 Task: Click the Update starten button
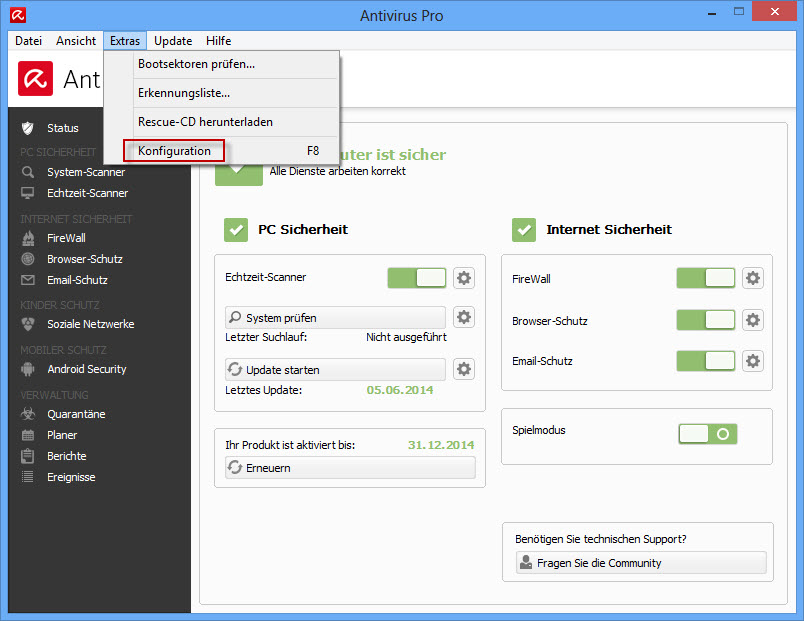coord(335,369)
